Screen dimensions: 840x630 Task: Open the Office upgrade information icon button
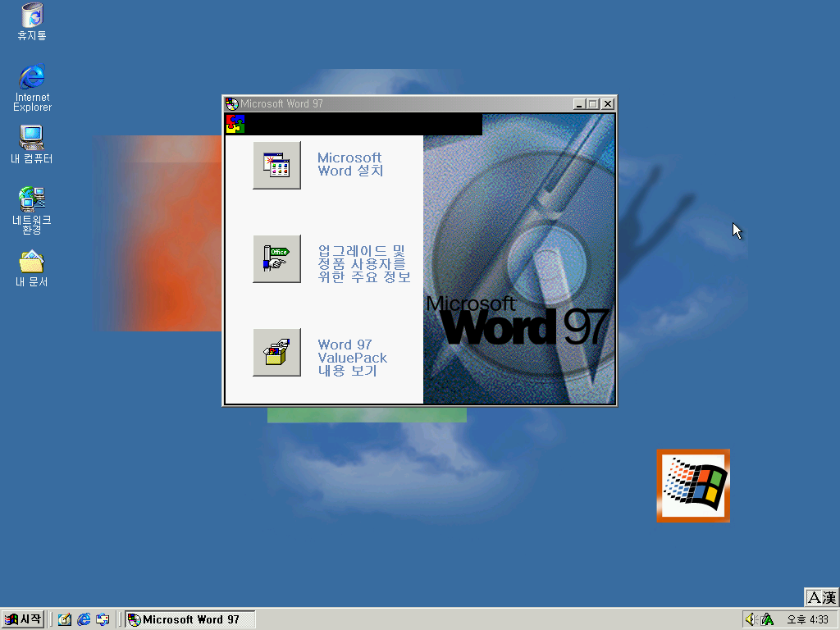coord(276,258)
